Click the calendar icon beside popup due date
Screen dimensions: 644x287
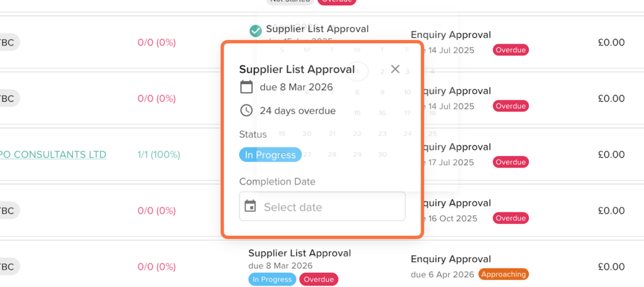tap(246, 87)
